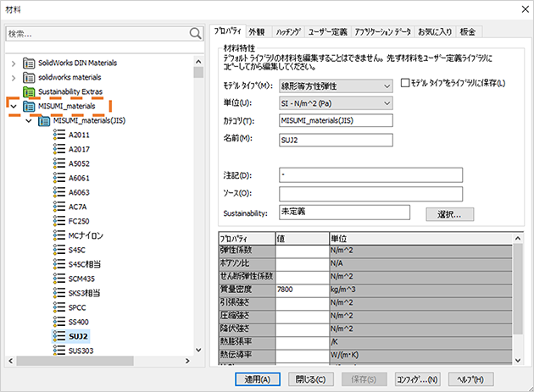This screenshot has width=534, height=392.
Task: Click the Sustainability Extras library icon
Action: click(30, 91)
